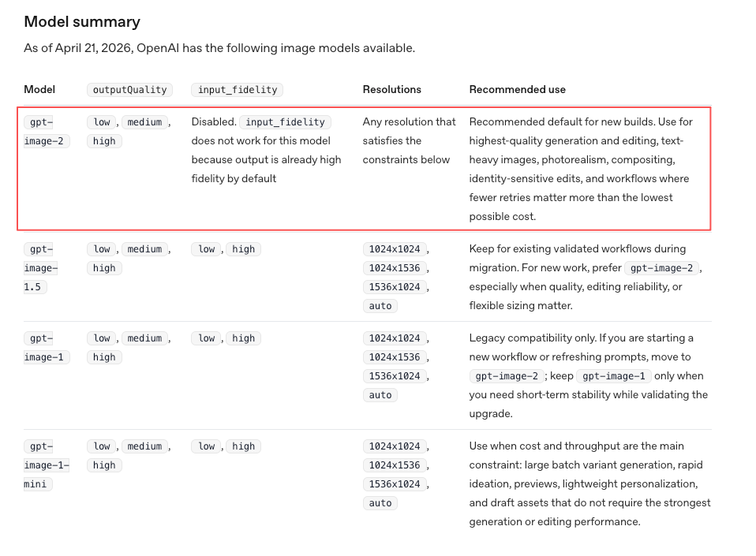Click the gpt-image-2 model name cell
This screenshot has height=556, width=756.
pos(47,132)
